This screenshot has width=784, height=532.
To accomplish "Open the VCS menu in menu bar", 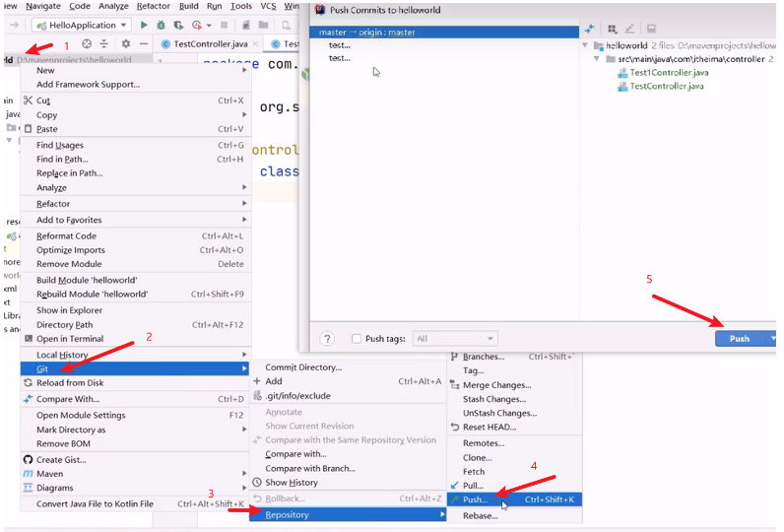I will pos(268,6).
